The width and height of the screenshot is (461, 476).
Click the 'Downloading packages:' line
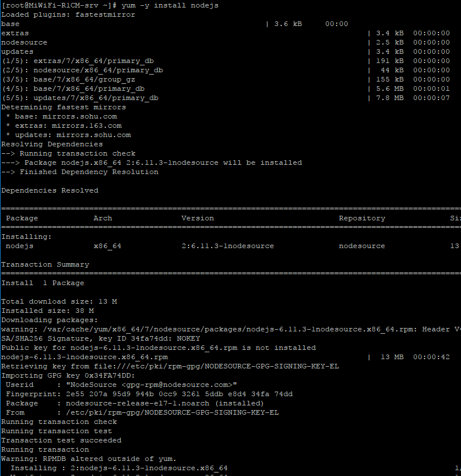[x=50, y=320]
